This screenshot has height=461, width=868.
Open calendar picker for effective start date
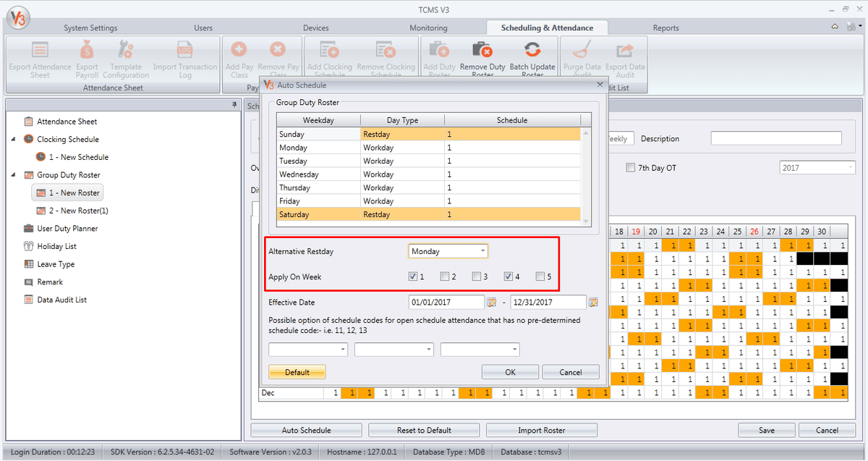[x=491, y=303]
